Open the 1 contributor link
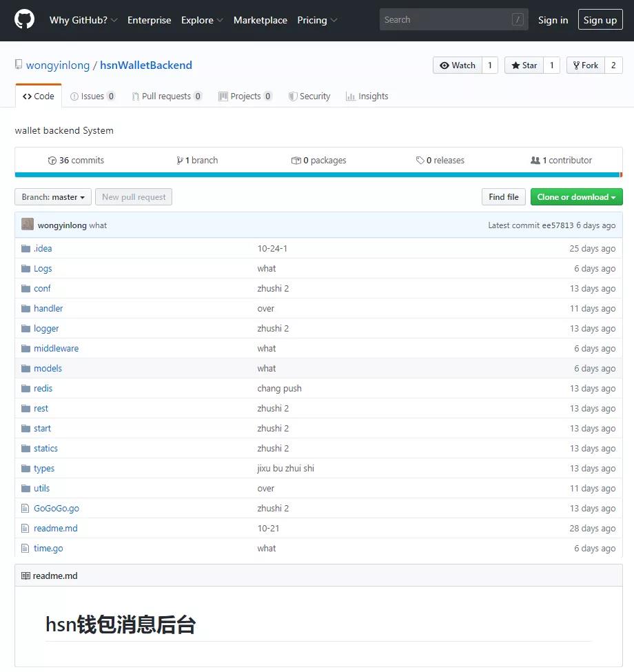The image size is (634, 672). click(x=561, y=161)
